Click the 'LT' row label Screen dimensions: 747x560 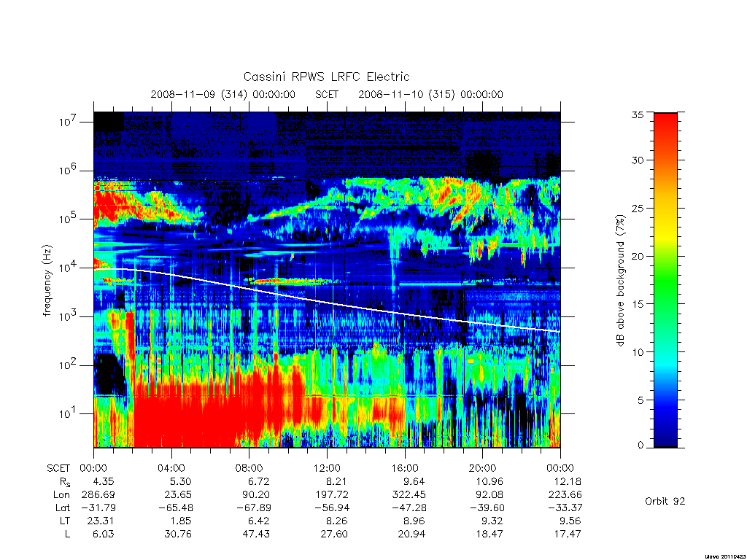pyautogui.click(x=64, y=521)
